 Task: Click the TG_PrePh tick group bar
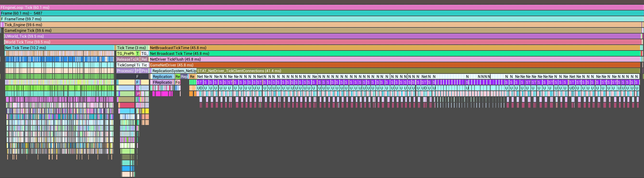[126, 53]
